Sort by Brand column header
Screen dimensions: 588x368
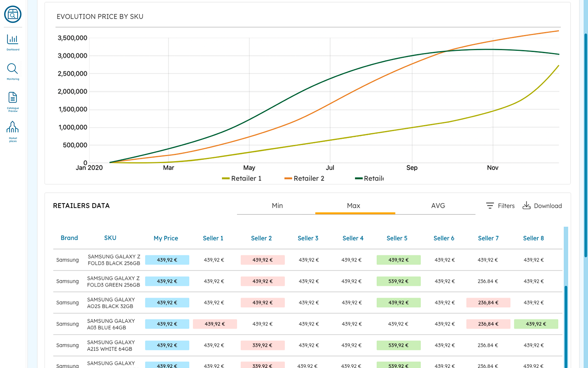coord(69,238)
